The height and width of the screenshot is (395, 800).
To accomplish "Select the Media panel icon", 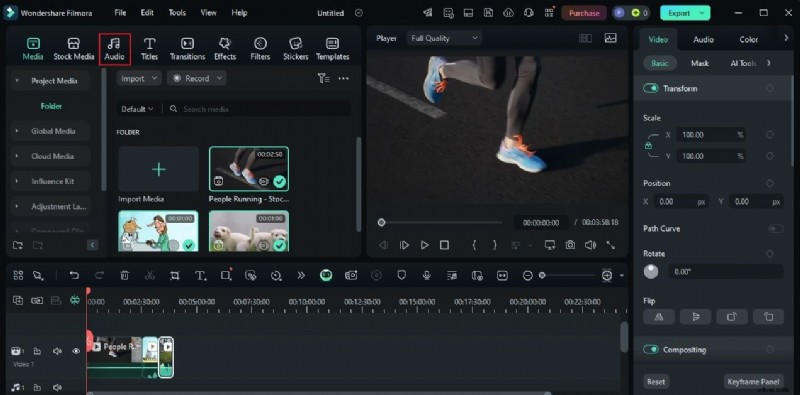I will tap(33, 49).
